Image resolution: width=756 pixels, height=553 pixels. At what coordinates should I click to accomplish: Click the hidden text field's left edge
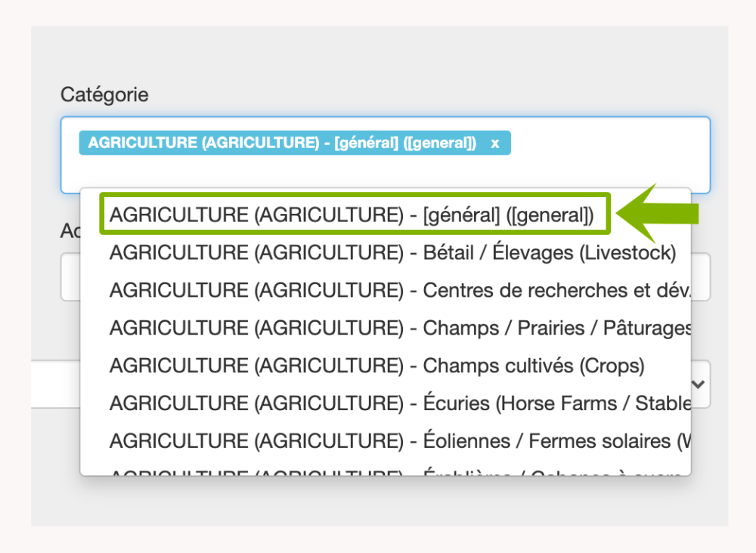(x=70, y=276)
